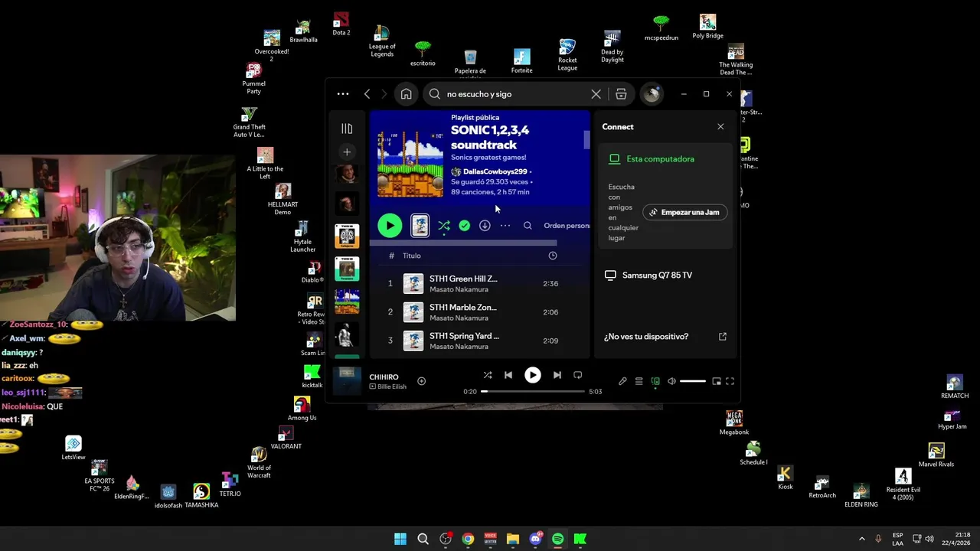Download the SONIC playlist
This screenshot has height=551, width=980.
(x=485, y=226)
